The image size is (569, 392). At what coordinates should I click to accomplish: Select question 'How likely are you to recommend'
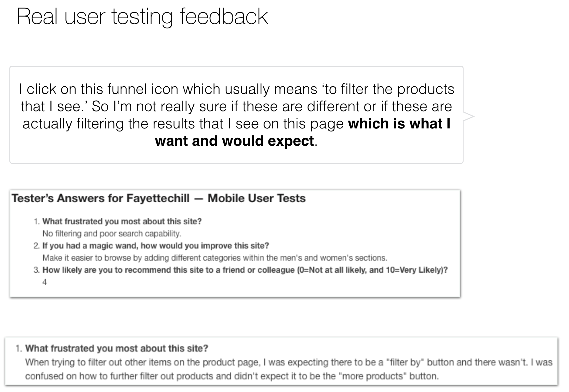tap(245, 270)
